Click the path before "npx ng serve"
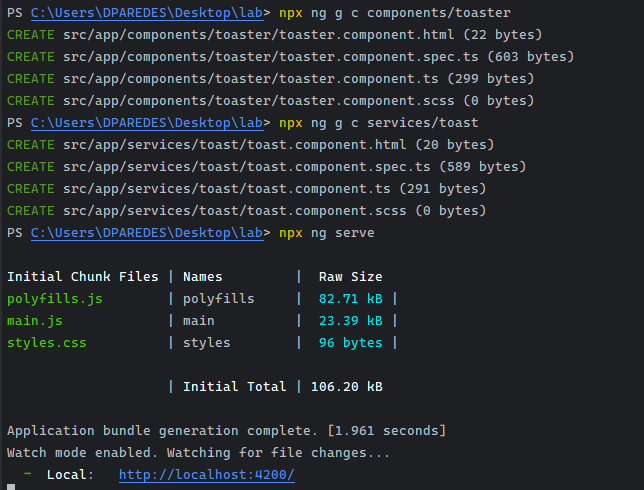The width and height of the screenshot is (644, 490). point(150,232)
